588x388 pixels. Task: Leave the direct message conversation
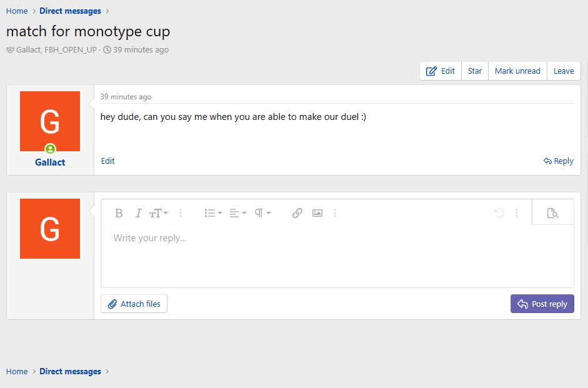(x=564, y=71)
